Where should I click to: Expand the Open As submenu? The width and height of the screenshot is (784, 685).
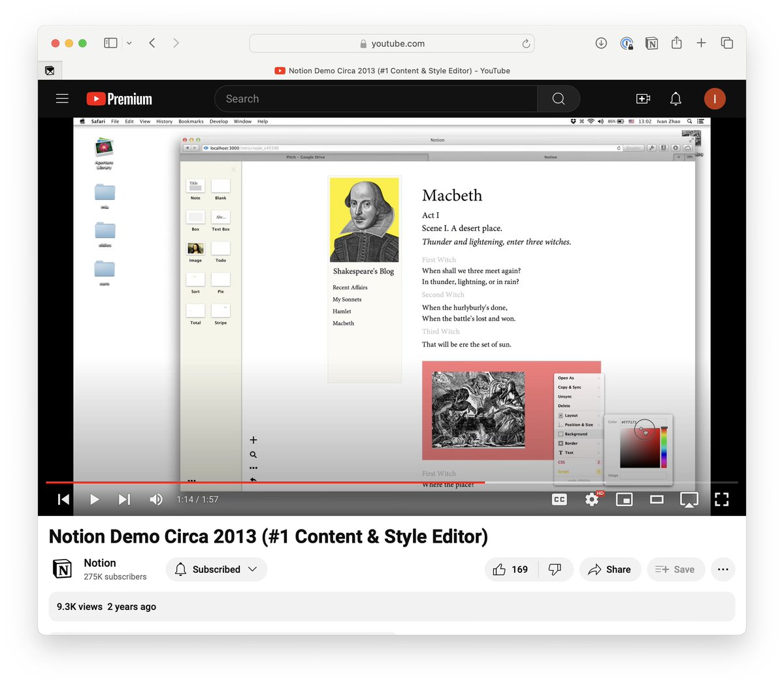(566, 377)
